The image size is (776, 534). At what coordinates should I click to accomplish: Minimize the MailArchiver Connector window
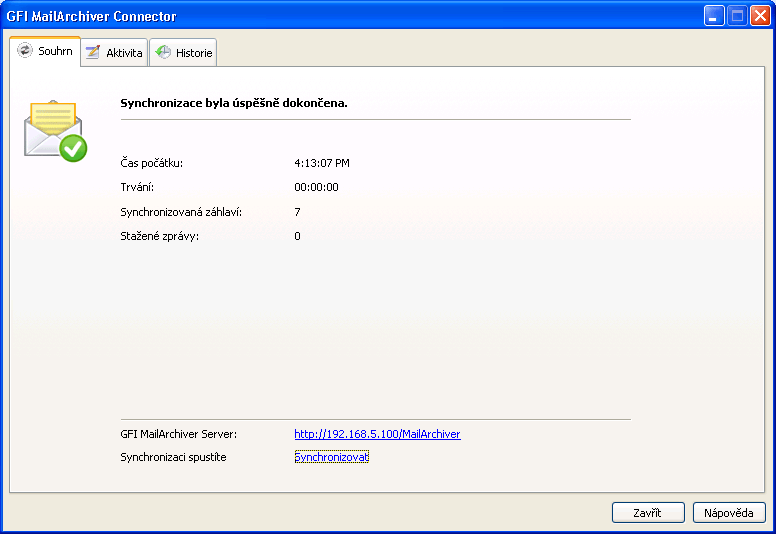714,16
